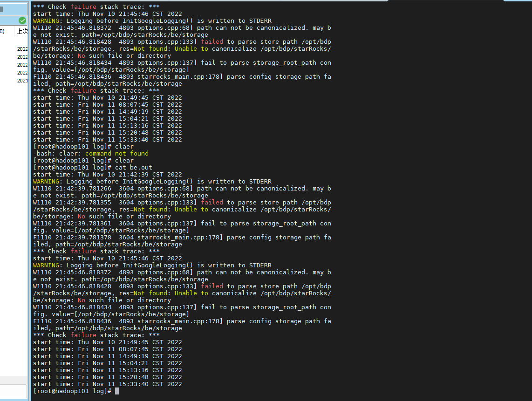Click the W1110 21:42:39.781266 warning line
The image size is (532, 401).
pos(182,189)
